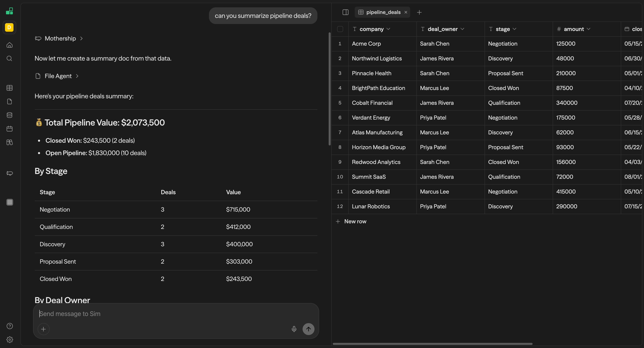Expand the File Agent step chevron
This screenshot has height=348, width=644.
click(77, 76)
